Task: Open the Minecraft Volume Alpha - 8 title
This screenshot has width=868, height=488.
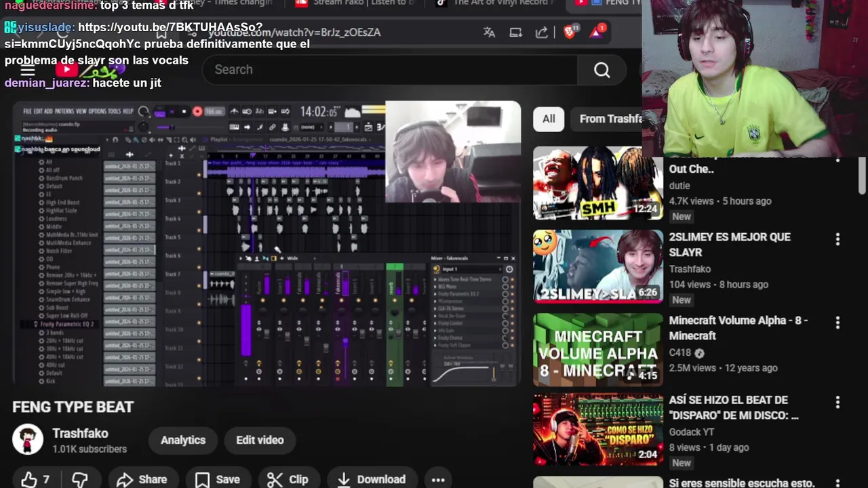Action: click(x=738, y=327)
